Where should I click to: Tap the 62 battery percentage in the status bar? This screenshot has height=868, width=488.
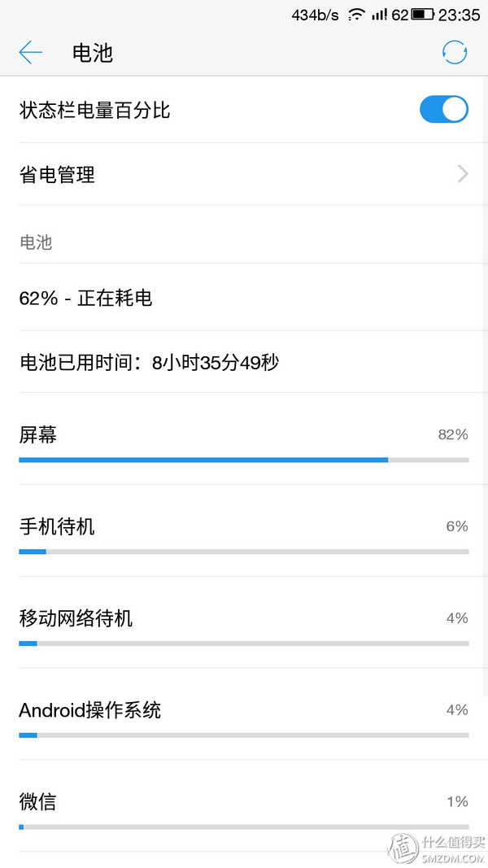[400, 14]
